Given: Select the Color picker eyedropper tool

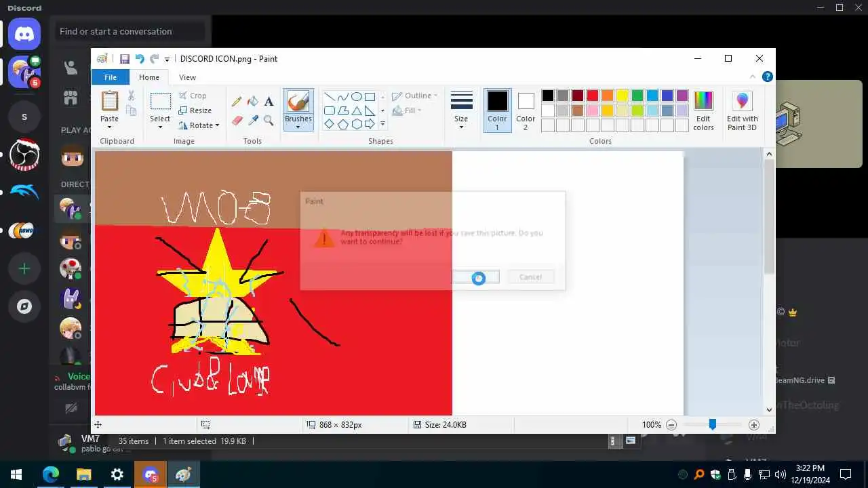Looking at the screenshot, I should pyautogui.click(x=252, y=120).
